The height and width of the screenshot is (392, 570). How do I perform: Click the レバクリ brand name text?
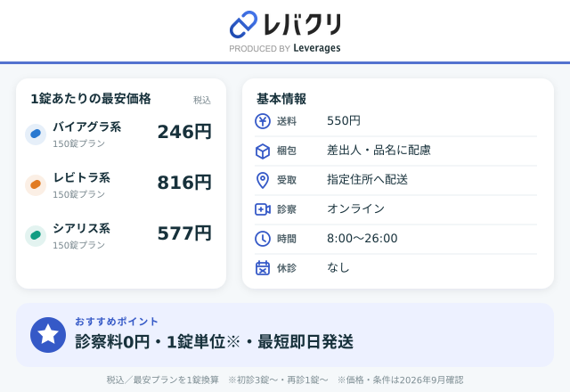tap(302, 25)
